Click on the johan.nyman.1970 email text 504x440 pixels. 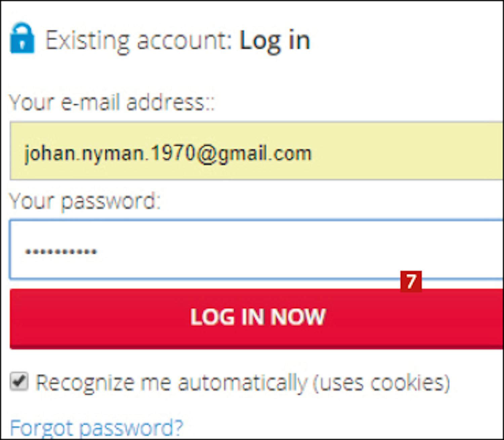coord(110,154)
